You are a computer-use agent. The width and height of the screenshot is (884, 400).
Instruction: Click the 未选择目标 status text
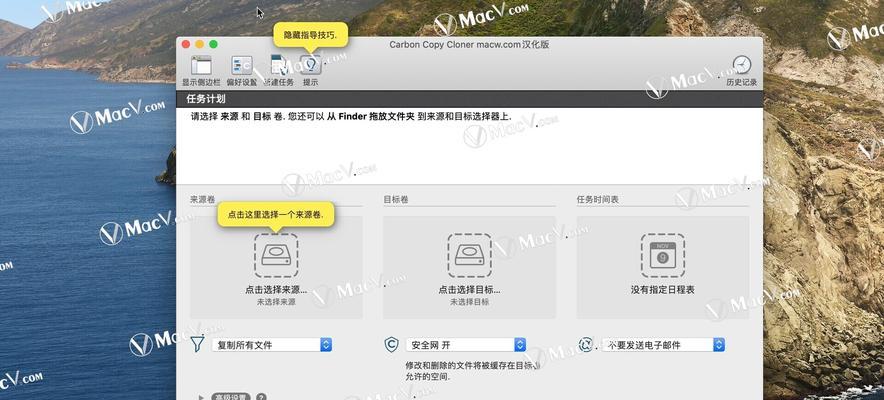(x=470, y=302)
